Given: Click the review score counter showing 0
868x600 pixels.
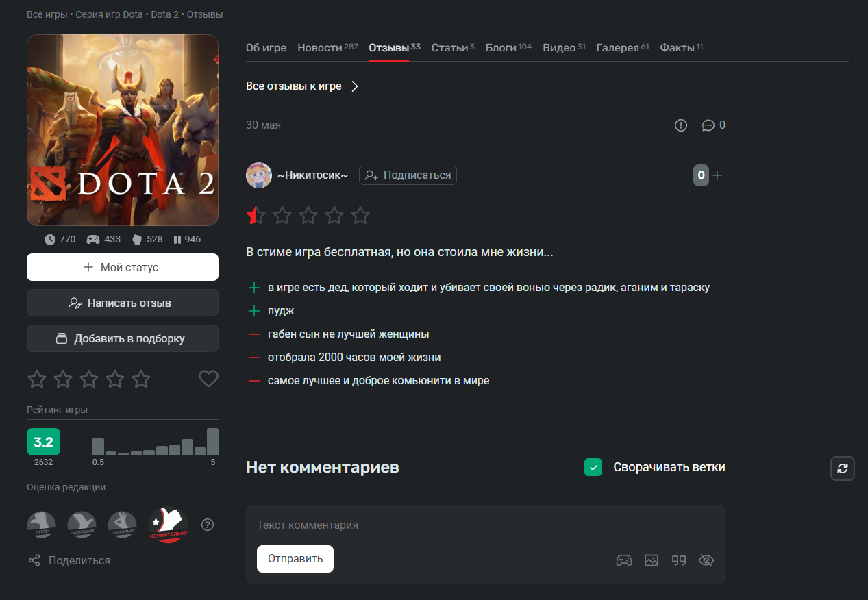Looking at the screenshot, I should (701, 175).
